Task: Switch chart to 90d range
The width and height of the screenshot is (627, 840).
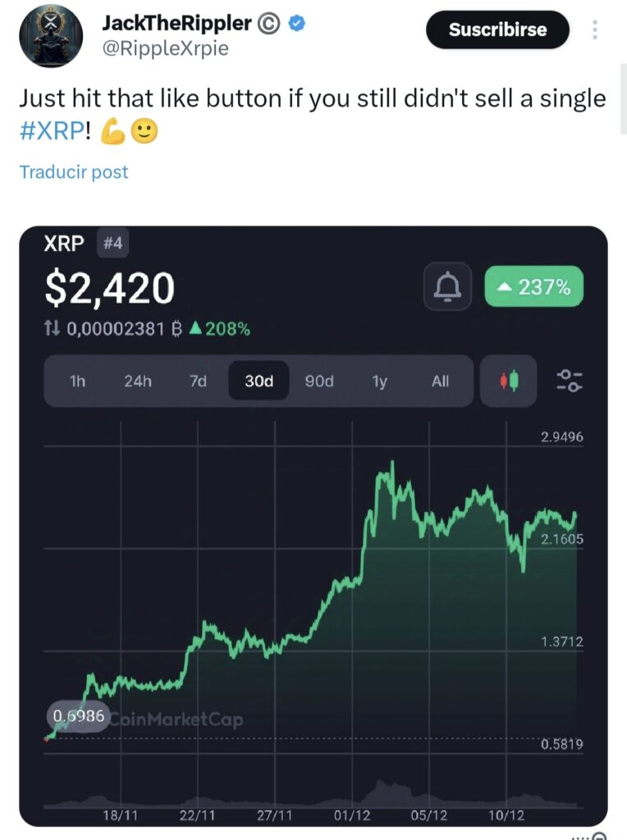Action: 319,381
